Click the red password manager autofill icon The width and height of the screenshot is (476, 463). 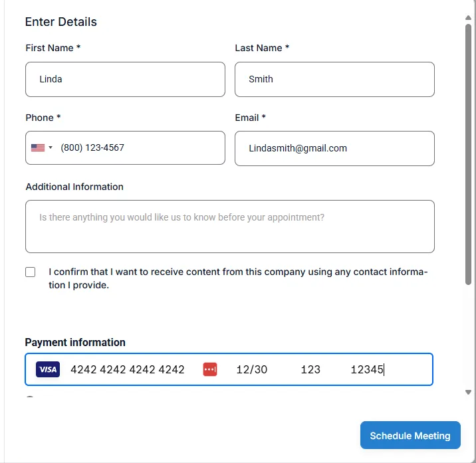[x=210, y=369]
